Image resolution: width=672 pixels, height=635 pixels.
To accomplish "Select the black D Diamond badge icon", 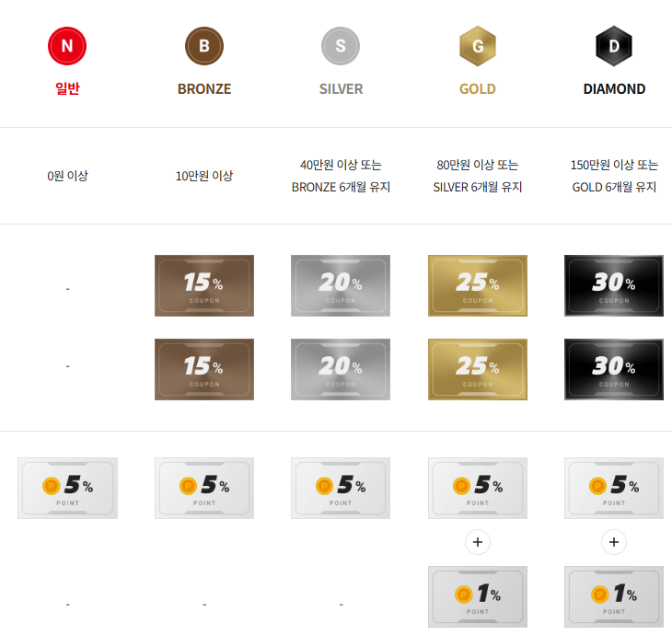I will [x=614, y=46].
